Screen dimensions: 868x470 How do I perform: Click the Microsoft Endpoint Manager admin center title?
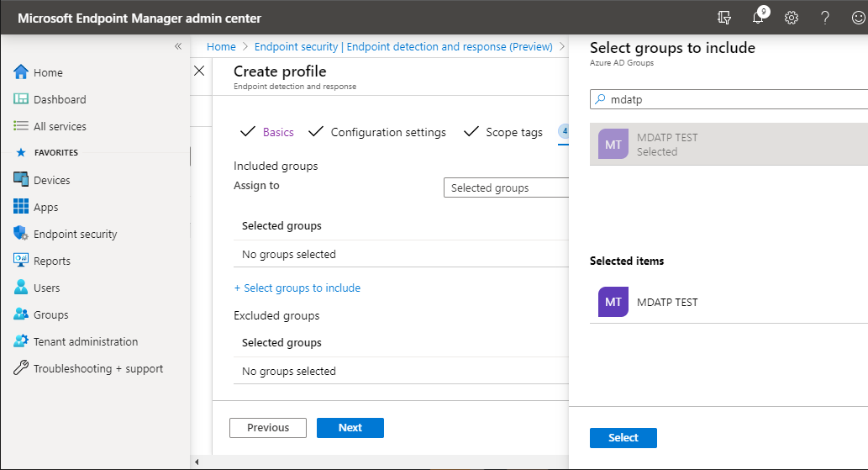(139, 18)
